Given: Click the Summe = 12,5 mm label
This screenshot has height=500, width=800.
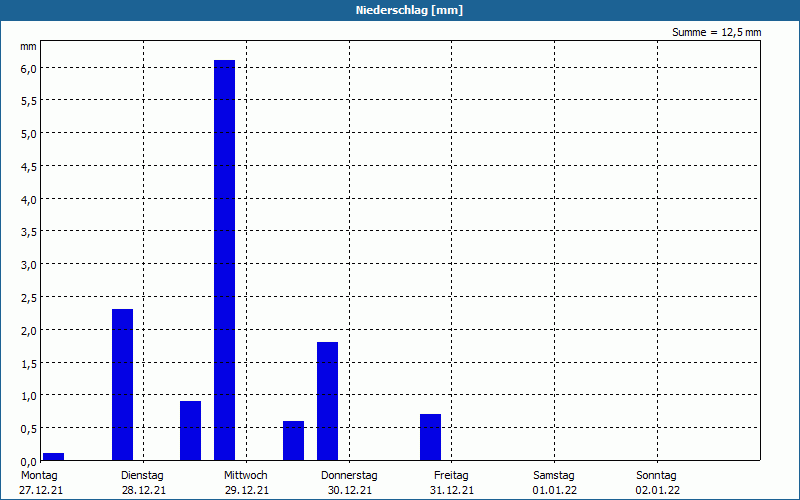Looking at the screenshot, I should (716, 33).
